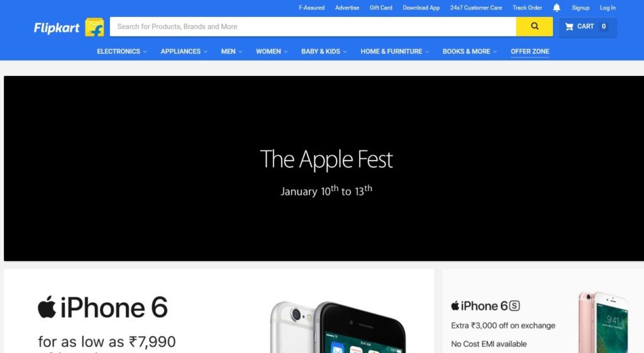Image resolution: width=644 pixels, height=353 pixels.
Task: Expand the Appliances dropdown
Action: 184,52
